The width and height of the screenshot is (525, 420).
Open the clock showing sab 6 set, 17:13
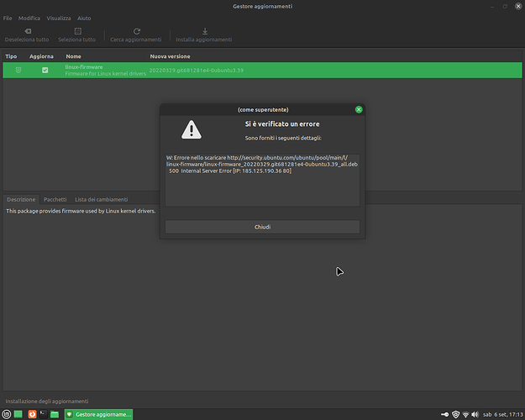click(503, 415)
